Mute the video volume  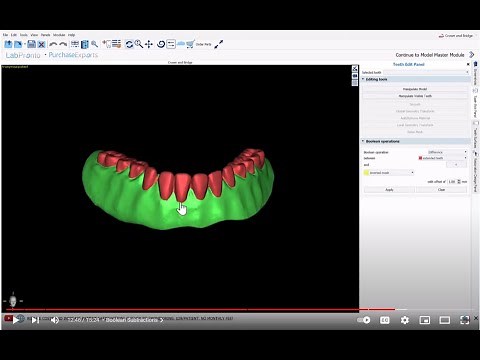(x=55, y=320)
